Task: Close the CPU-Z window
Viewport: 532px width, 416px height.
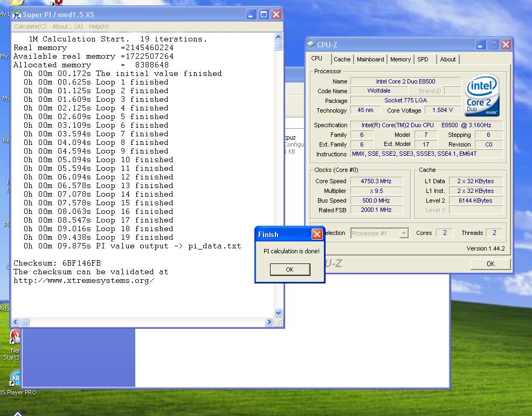Action: 506,44
